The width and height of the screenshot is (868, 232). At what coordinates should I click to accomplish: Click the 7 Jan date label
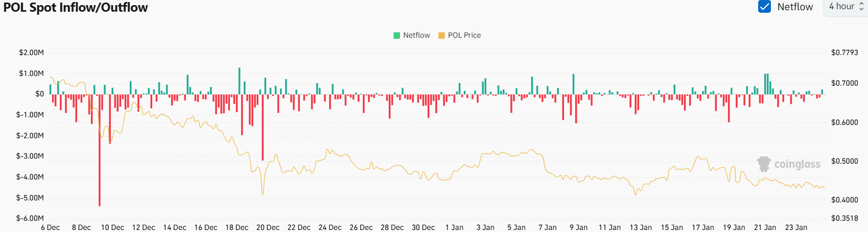548,227
